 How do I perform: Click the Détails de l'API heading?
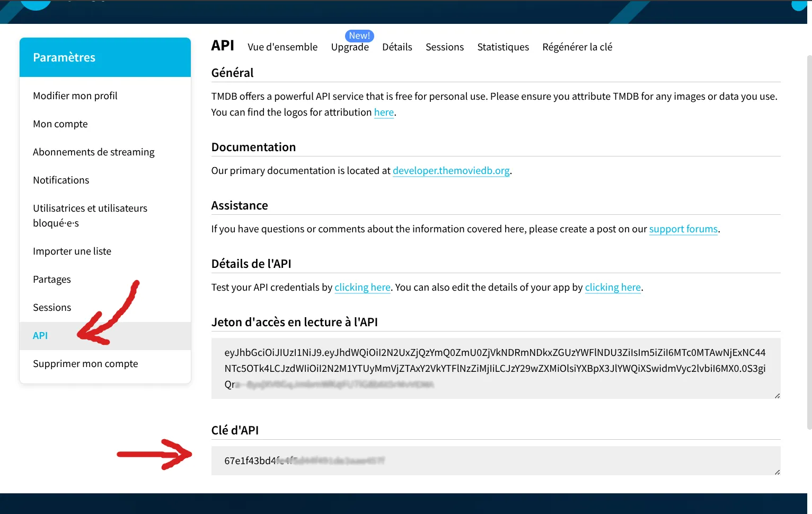click(x=251, y=264)
